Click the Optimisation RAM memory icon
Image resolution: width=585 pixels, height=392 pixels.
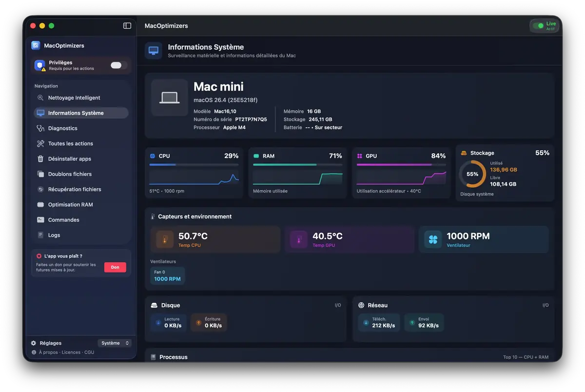click(41, 204)
